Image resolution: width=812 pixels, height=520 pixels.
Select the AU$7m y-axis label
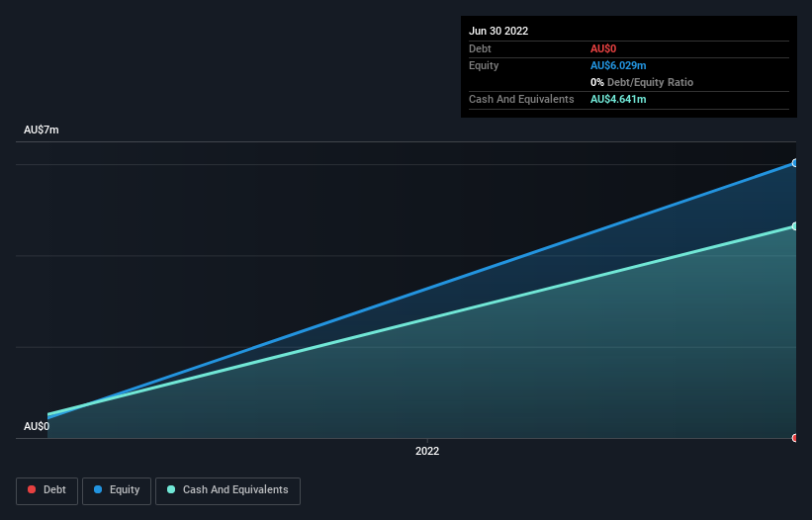click(x=42, y=130)
